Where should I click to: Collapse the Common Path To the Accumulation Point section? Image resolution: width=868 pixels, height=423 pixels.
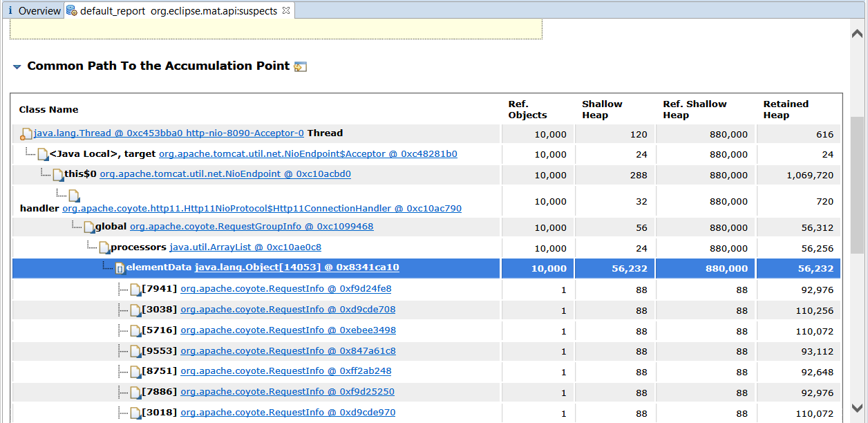point(17,67)
